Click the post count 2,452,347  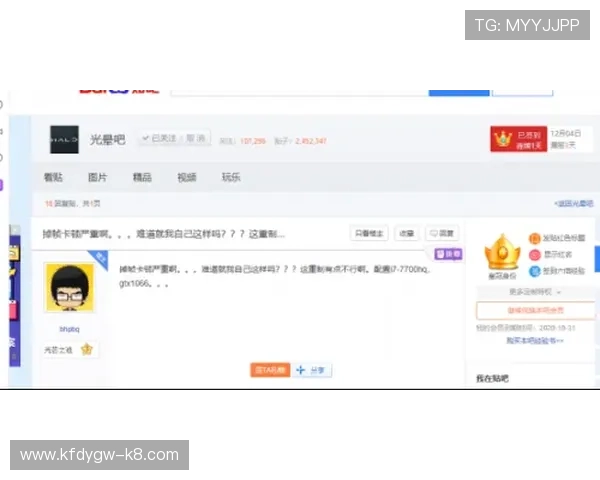tap(311, 141)
